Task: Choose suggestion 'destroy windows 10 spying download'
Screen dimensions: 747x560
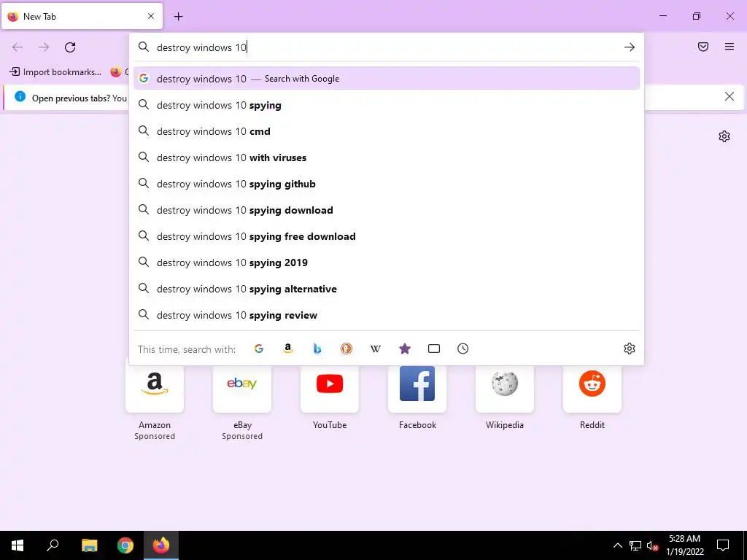Action: (387, 209)
